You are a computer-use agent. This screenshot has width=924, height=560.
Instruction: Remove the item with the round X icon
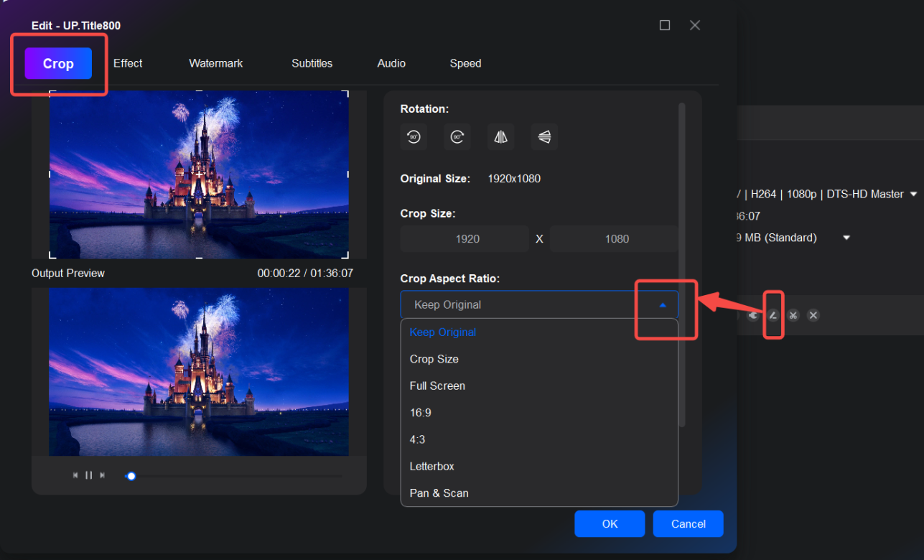click(x=813, y=315)
